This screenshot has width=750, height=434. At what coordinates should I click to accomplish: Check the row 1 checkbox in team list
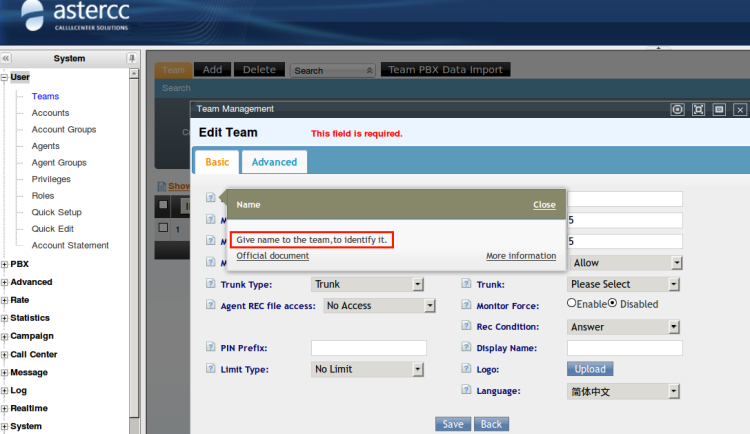(164, 227)
